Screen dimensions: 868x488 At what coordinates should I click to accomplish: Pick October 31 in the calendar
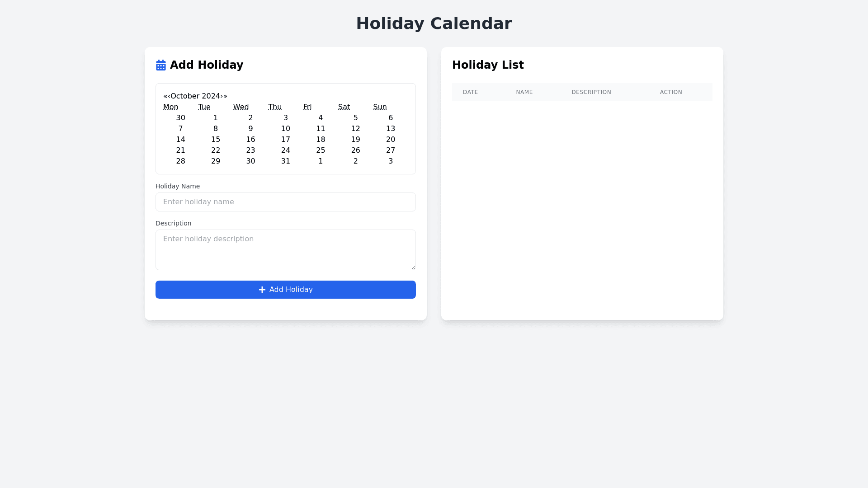286,161
